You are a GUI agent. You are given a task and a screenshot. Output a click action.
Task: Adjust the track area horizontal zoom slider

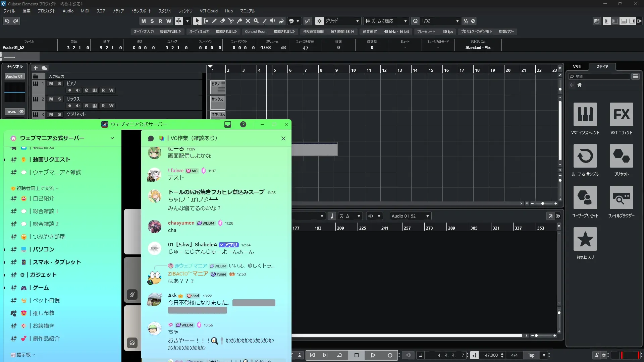coord(542,203)
